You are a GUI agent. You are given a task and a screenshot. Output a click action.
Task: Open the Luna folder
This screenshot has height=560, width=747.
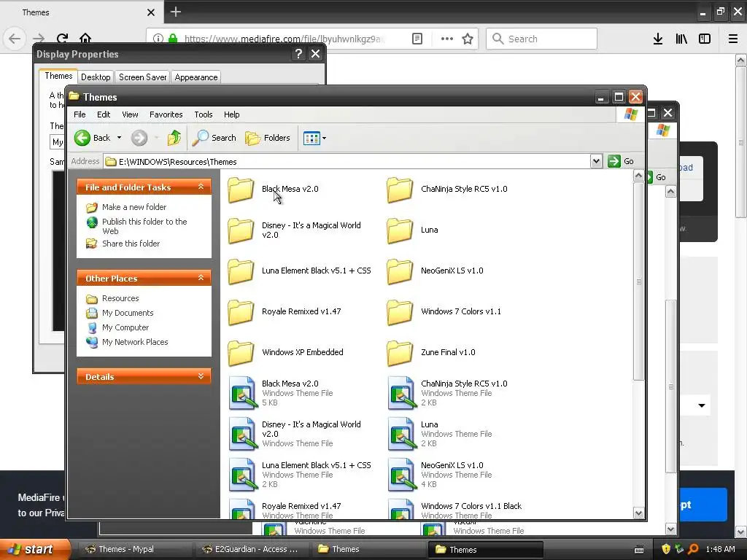(413, 230)
